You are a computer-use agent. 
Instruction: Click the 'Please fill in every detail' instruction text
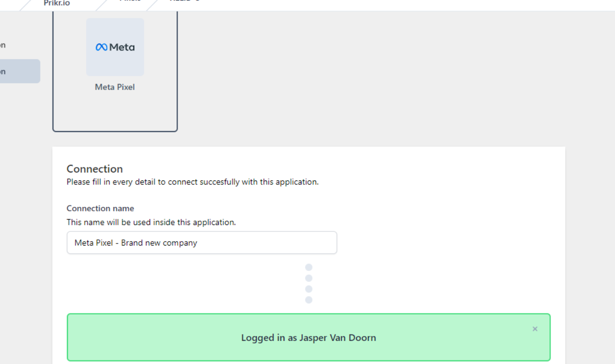(x=192, y=182)
